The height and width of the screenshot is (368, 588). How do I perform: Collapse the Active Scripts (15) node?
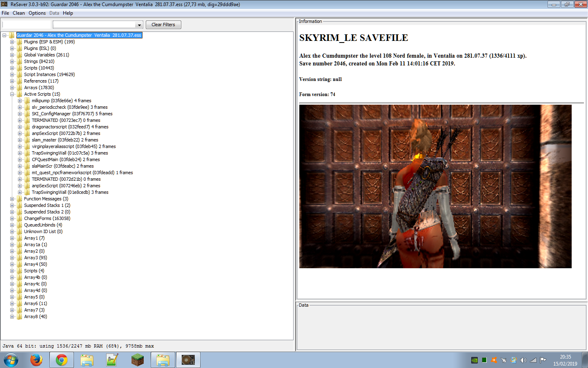tap(12, 94)
